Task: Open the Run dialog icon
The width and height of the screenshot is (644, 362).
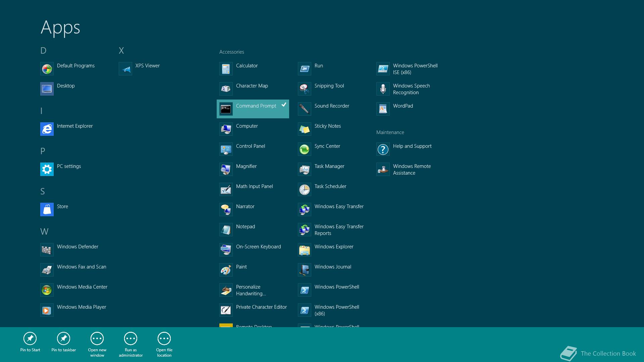Action: click(x=304, y=69)
